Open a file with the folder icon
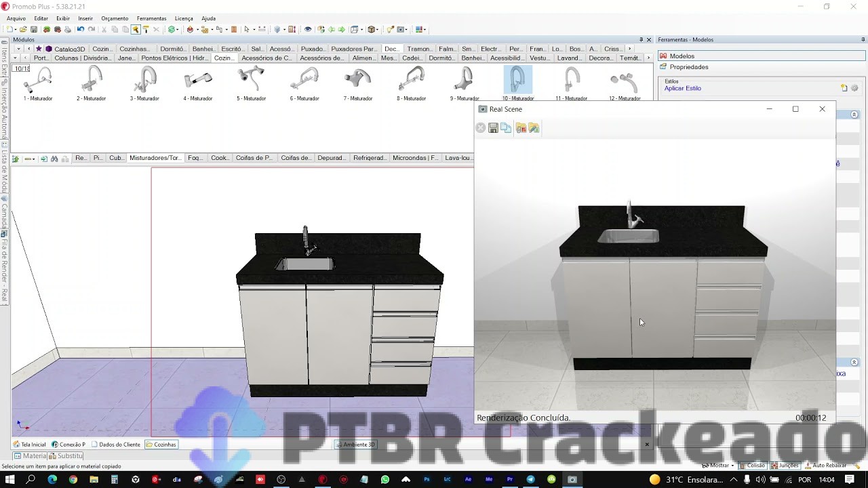The image size is (868, 488). click(23, 29)
